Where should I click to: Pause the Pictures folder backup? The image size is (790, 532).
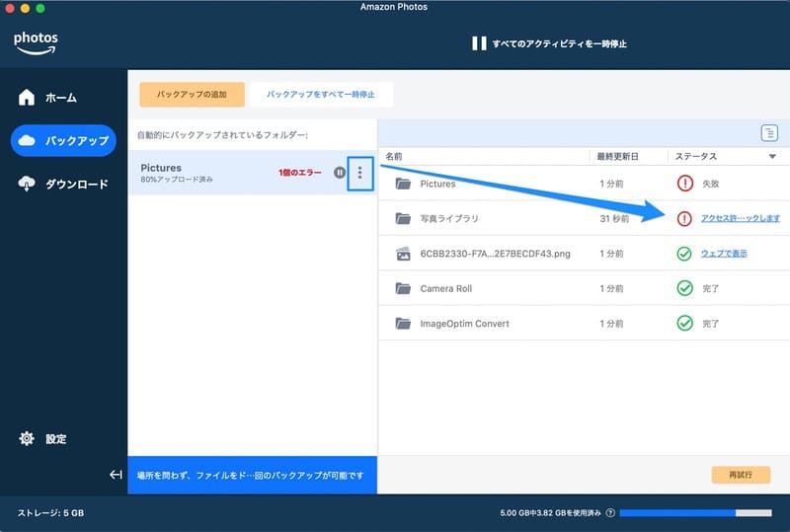[340, 173]
